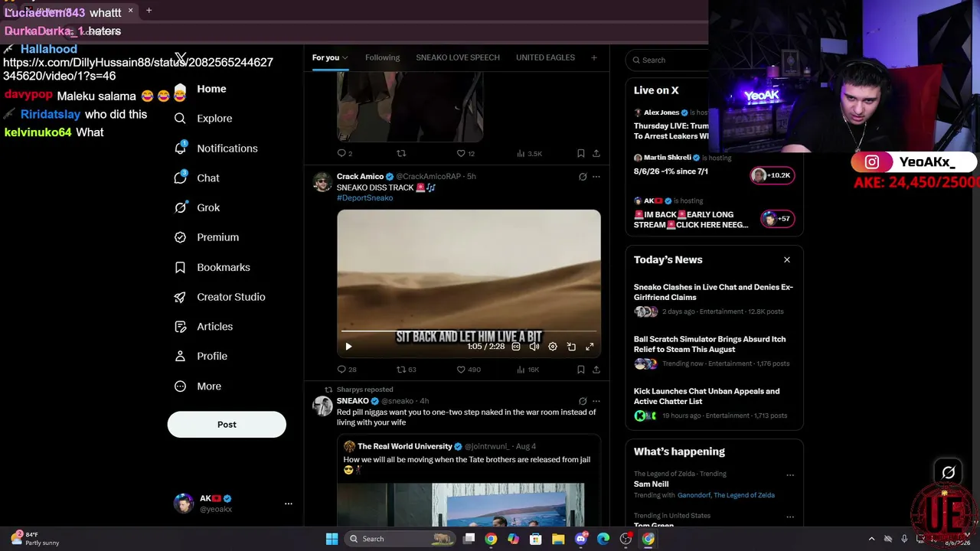Click the Post button

click(x=227, y=425)
